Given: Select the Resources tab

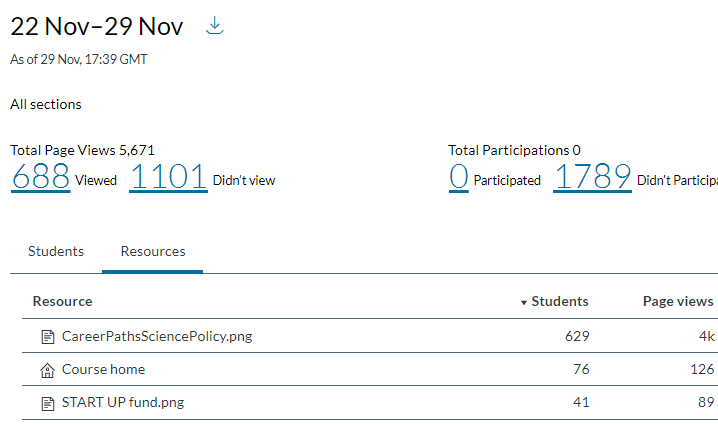Looking at the screenshot, I should [x=153, y=251].
